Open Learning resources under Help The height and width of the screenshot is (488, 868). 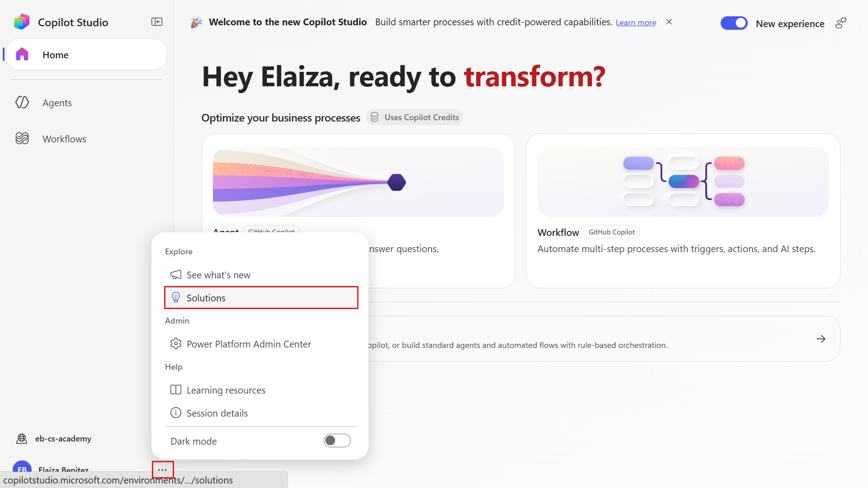click(261, 390)
